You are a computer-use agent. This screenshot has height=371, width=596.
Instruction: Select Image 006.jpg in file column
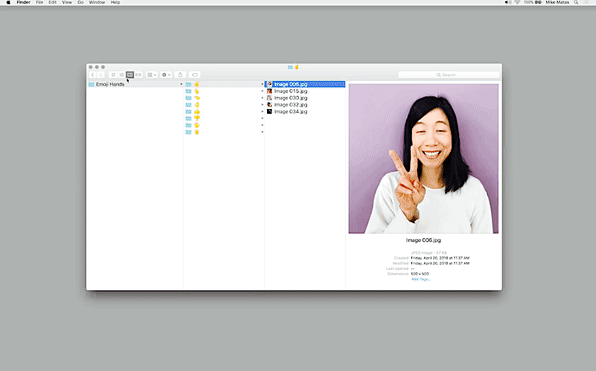[305, 84]
